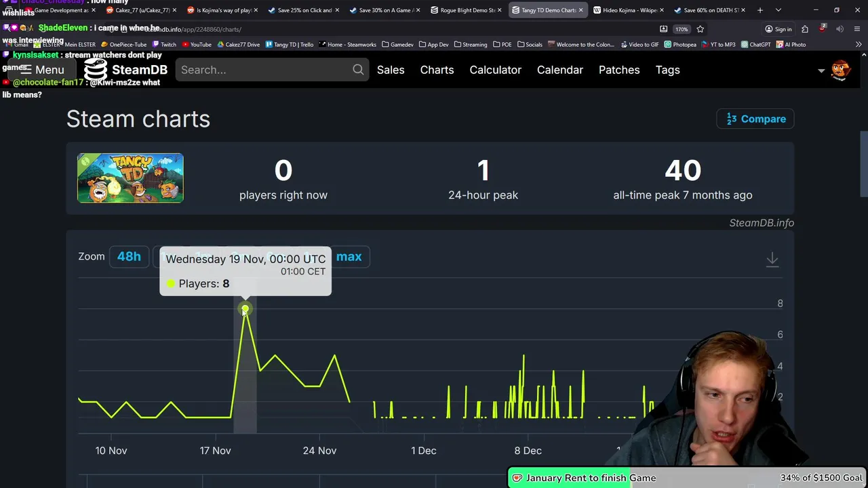This screenshot has width=868, height=488.
Task: Open the Sales page
Action: pyautogui.click(x=391, y=70)
